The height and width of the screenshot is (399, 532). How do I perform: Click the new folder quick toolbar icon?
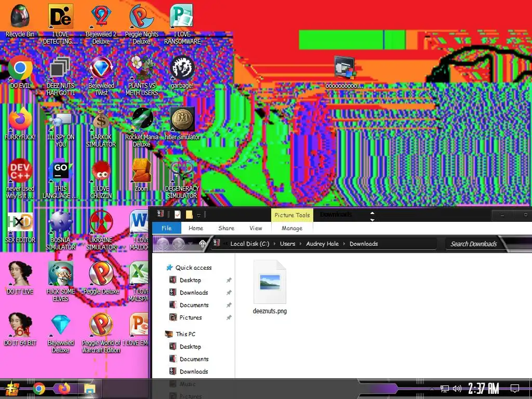[x=189, y=215]
